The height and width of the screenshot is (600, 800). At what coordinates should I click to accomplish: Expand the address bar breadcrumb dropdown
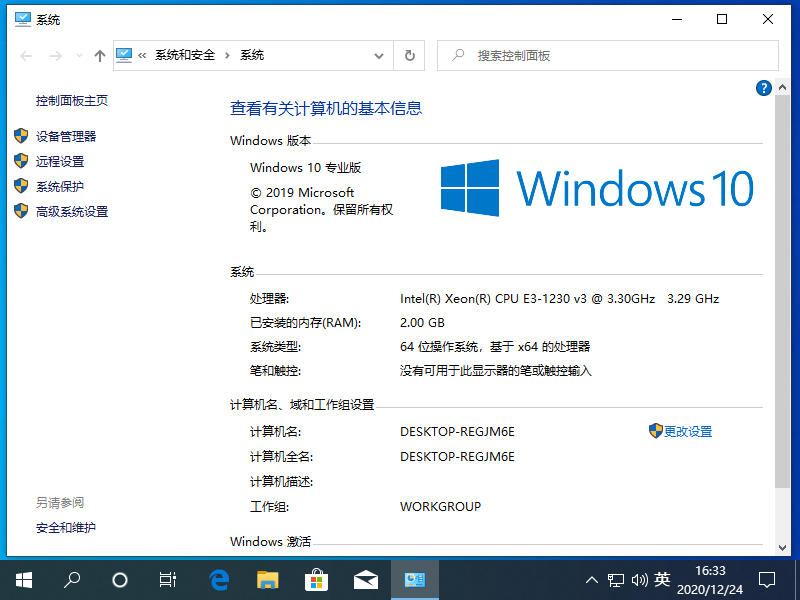[379, 55]
